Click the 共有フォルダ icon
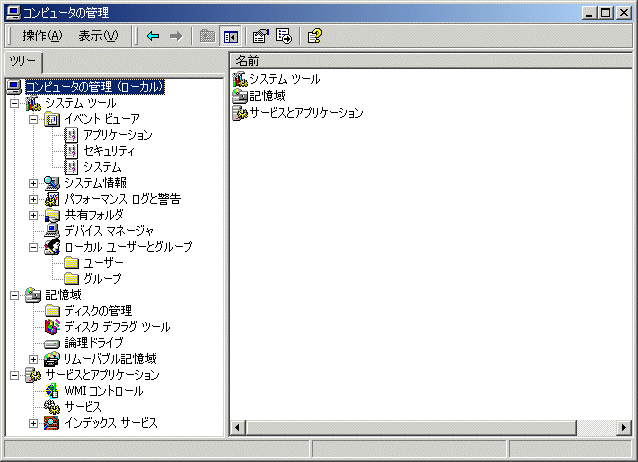 click(x=52, y=215)
